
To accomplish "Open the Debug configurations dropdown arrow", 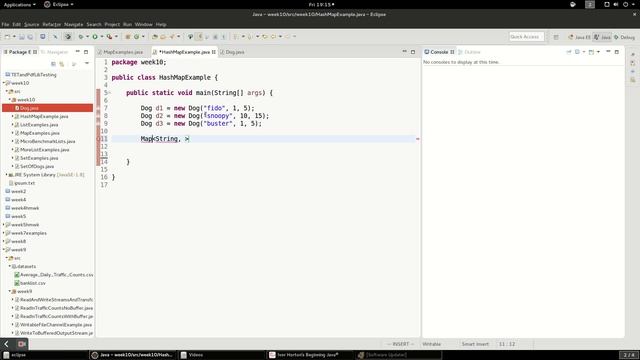I will pyautogui.click(x=87, y=37).
